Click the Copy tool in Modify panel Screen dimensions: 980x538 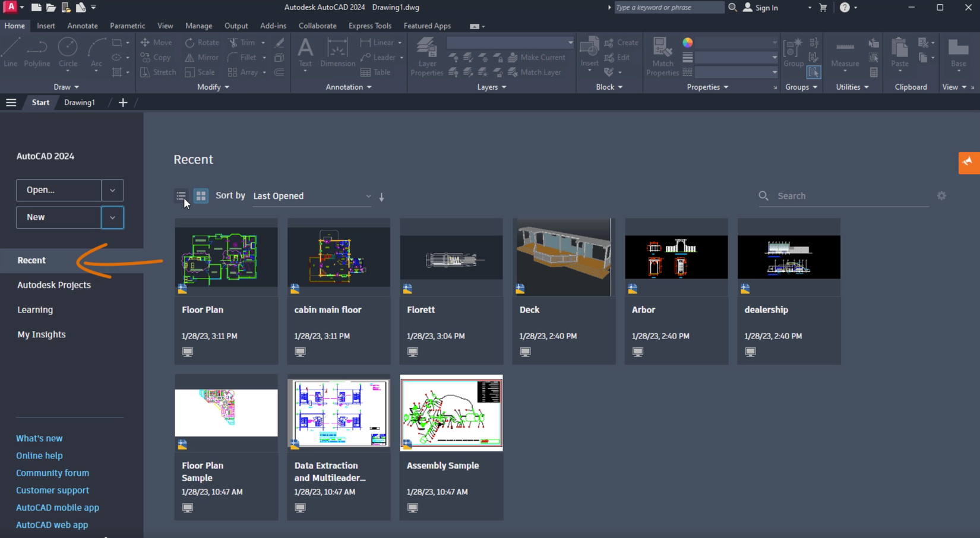156,58
